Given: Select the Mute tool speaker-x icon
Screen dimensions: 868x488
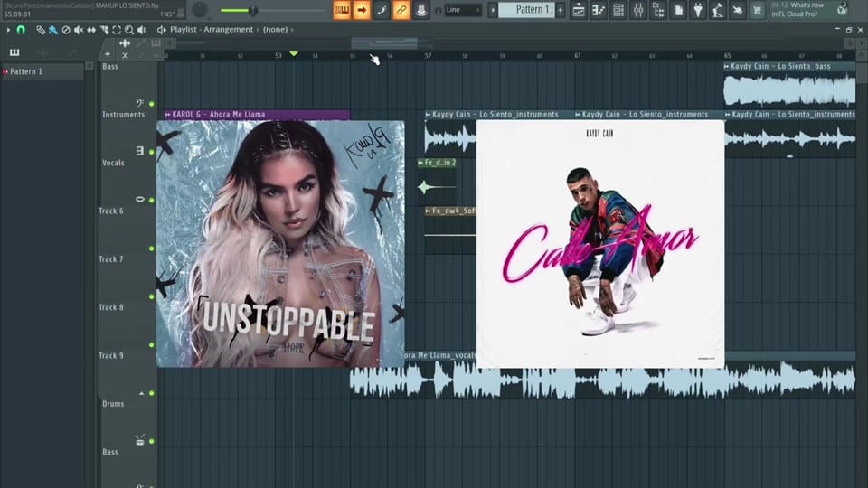Looking at the screenshot, I should tap(79, 30).
